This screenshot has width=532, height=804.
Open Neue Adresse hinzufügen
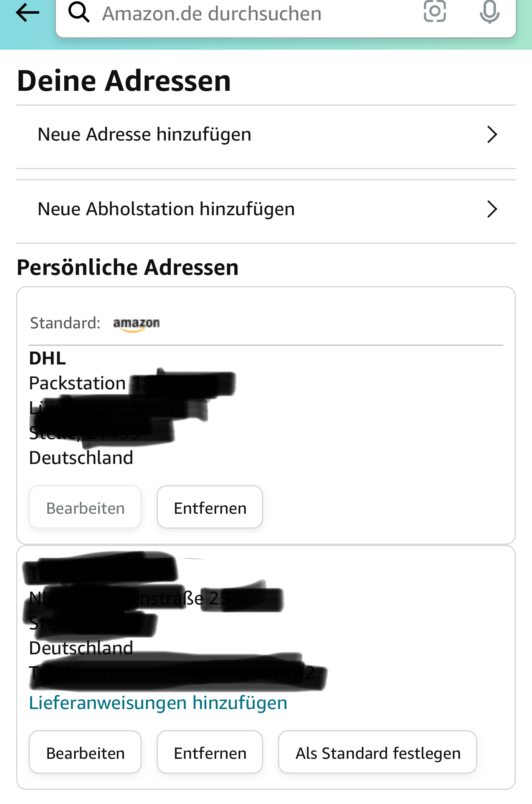(x=266, y=135)
